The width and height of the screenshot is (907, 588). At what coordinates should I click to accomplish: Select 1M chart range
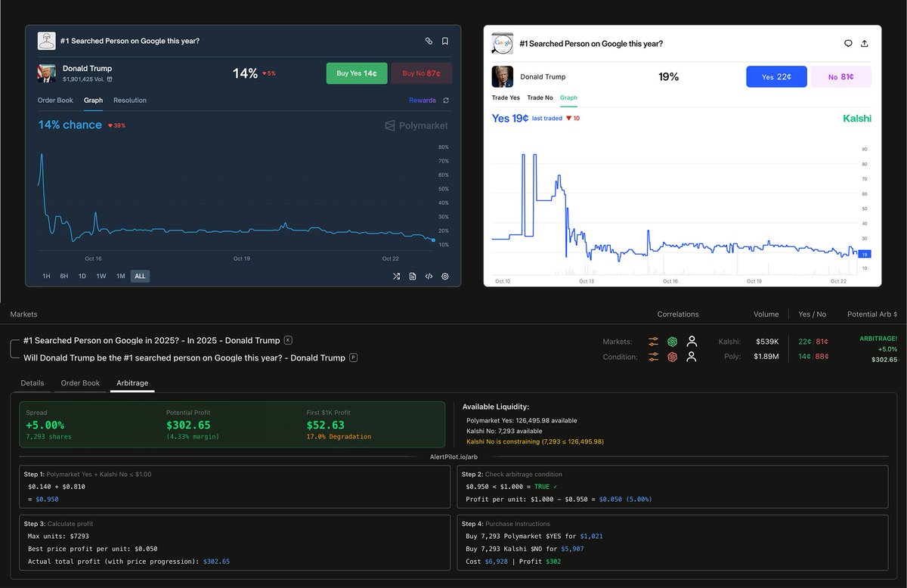pos(120,277)
